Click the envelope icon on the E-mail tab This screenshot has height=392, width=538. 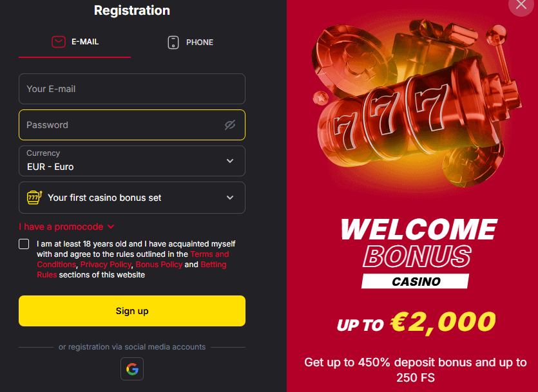tap(59, 42)
